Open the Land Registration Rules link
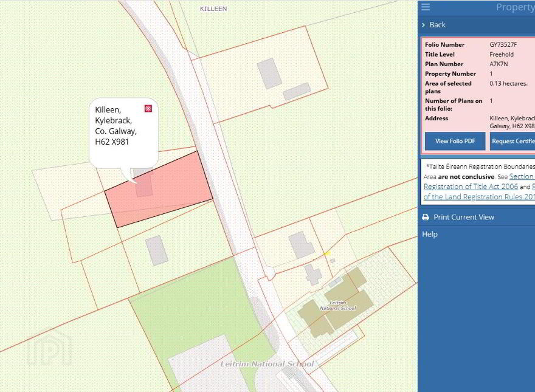 479,197
